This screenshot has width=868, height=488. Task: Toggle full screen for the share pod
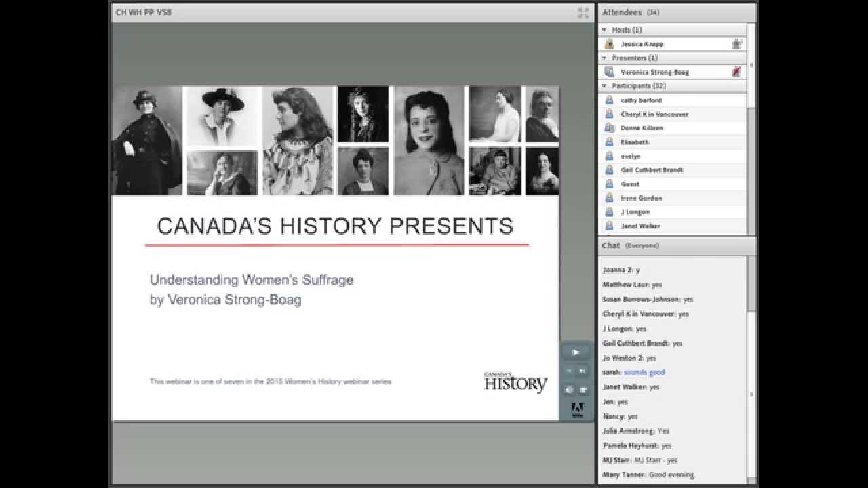[583, 12]
